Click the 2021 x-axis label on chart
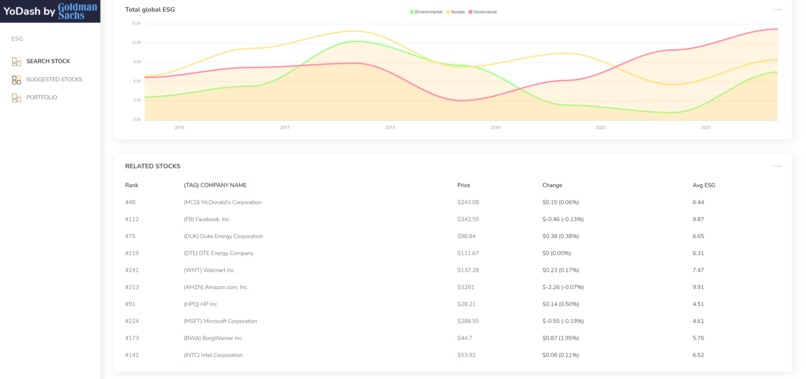806x379 pixels. [x=706, y=127]
